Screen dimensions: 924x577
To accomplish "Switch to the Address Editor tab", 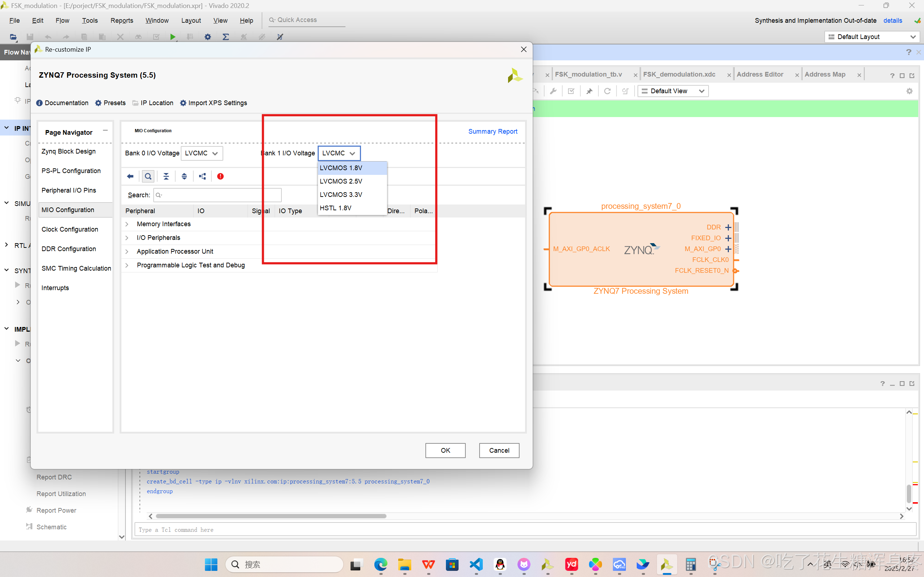I will [x=760, y=74].
